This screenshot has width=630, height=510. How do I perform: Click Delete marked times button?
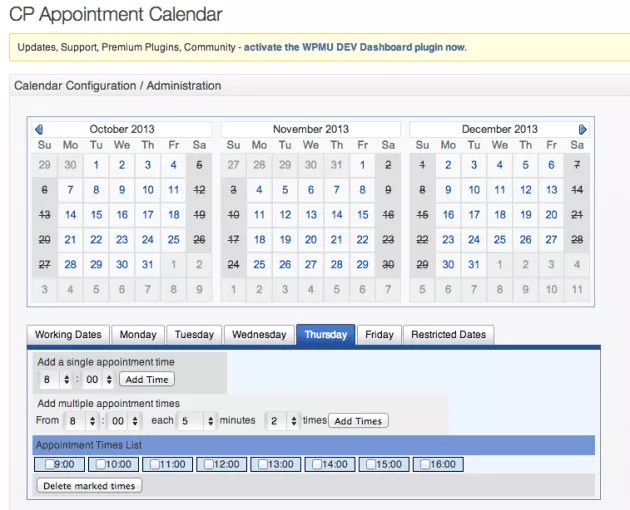click(89, 486)
